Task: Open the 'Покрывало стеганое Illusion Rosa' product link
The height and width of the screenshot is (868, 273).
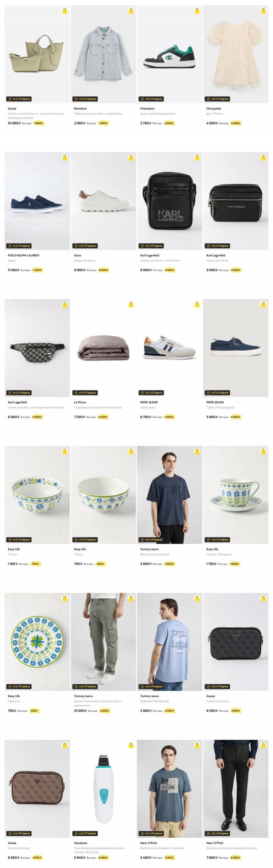Action: 98,407
